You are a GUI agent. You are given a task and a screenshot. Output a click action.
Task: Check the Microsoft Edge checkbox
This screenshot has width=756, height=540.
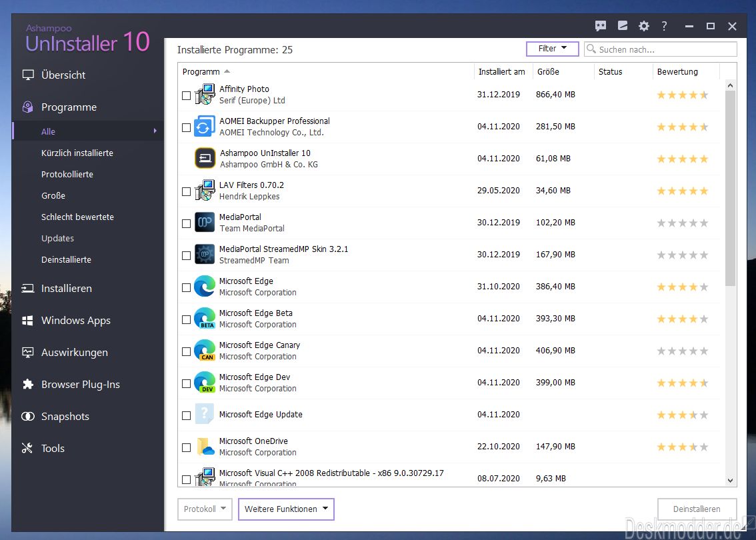(186, 288)
